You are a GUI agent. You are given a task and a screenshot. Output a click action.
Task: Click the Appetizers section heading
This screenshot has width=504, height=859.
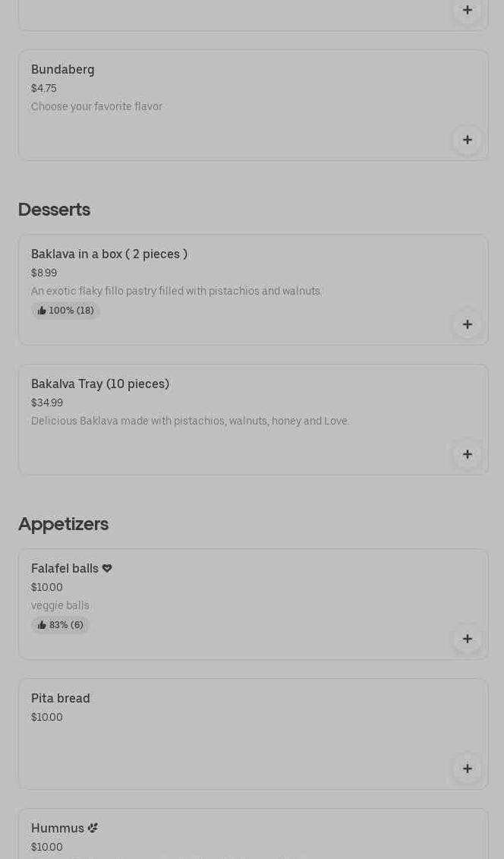tap(63, 524)
